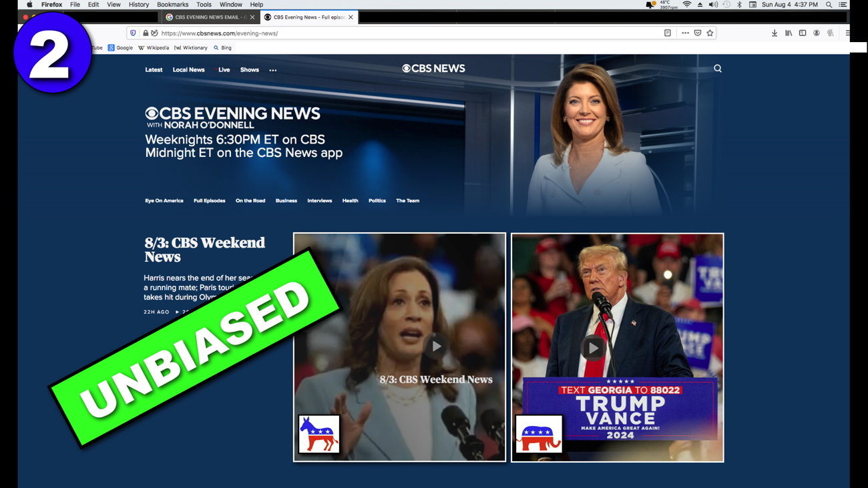Image resolution: width=868 pixels, height=488 pixels.
Task: Open the Apple menu
Action: 29,5
